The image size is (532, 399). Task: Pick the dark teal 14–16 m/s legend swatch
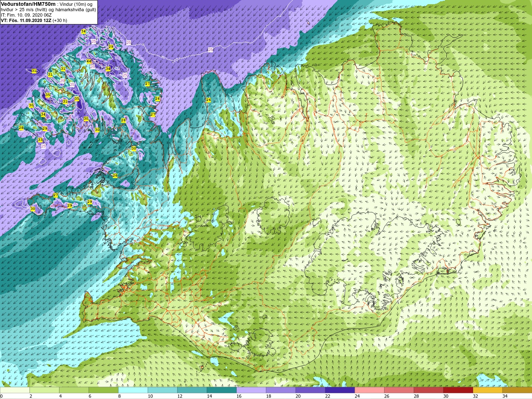[222, 390]
